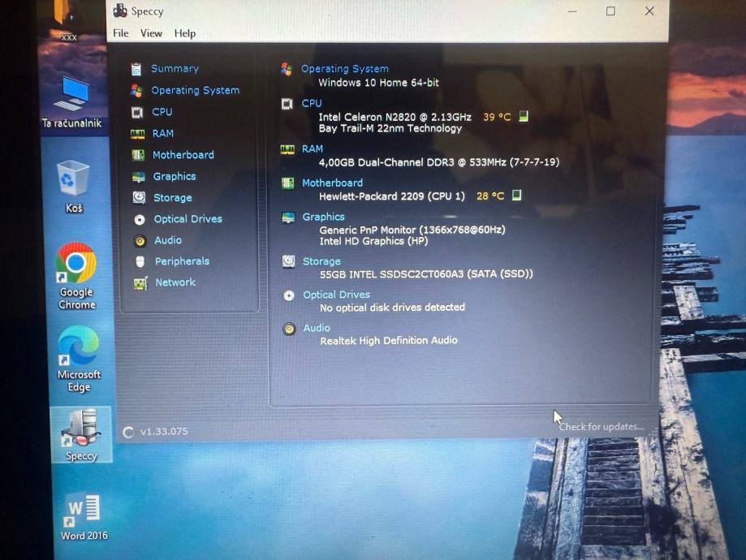Click the Graphics heading link in summary
This screenshot has width=746, height=560.
[324, 217]
